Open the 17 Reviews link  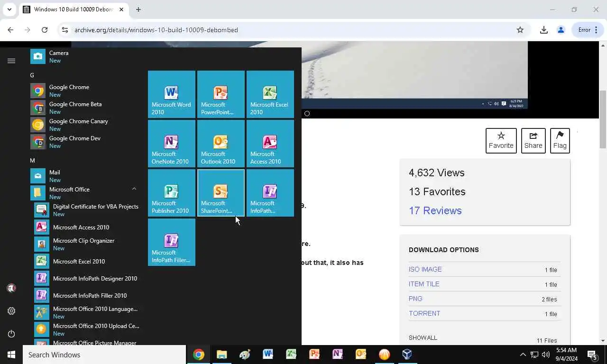[x=435, y=210]
